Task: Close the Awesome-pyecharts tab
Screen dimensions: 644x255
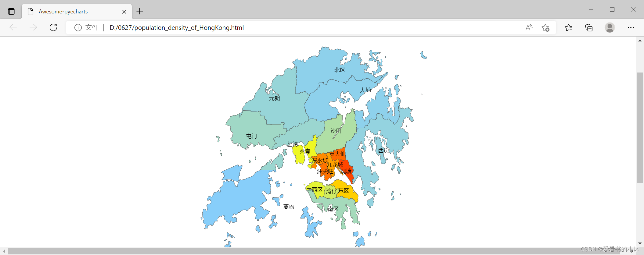Action: [124, 12]
